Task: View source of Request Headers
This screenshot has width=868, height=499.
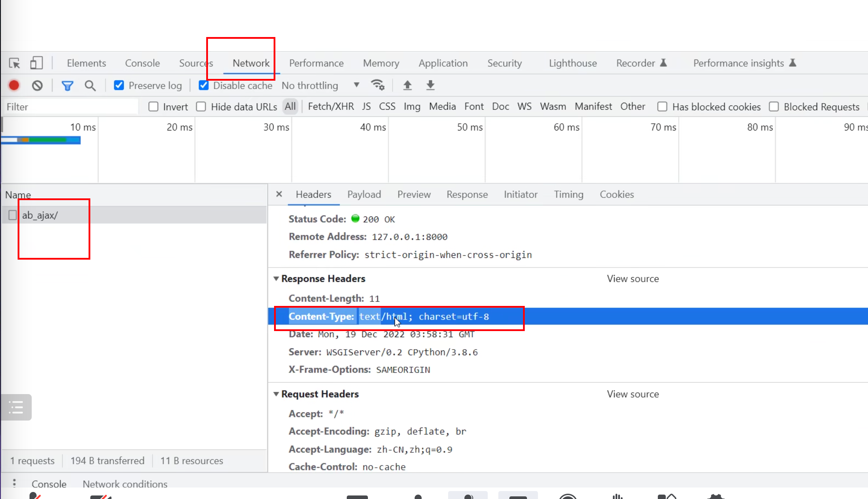Action: point(633,394)
